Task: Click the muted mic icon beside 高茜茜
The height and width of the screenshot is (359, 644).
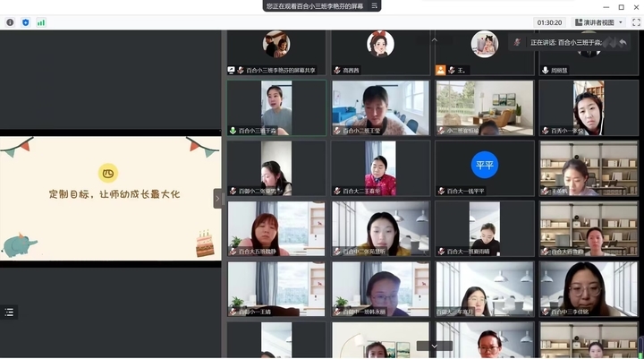Action: (x=337, y=71)
